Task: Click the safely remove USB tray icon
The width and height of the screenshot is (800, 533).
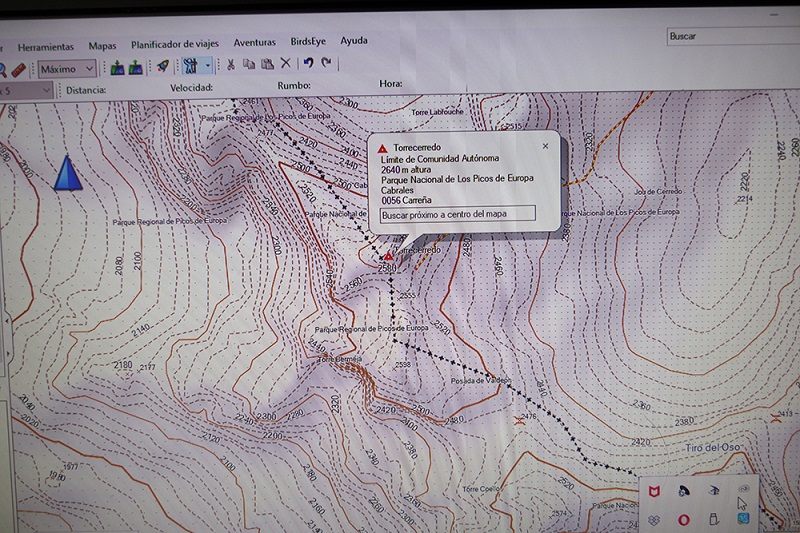Action: click(x=713, y=520)
